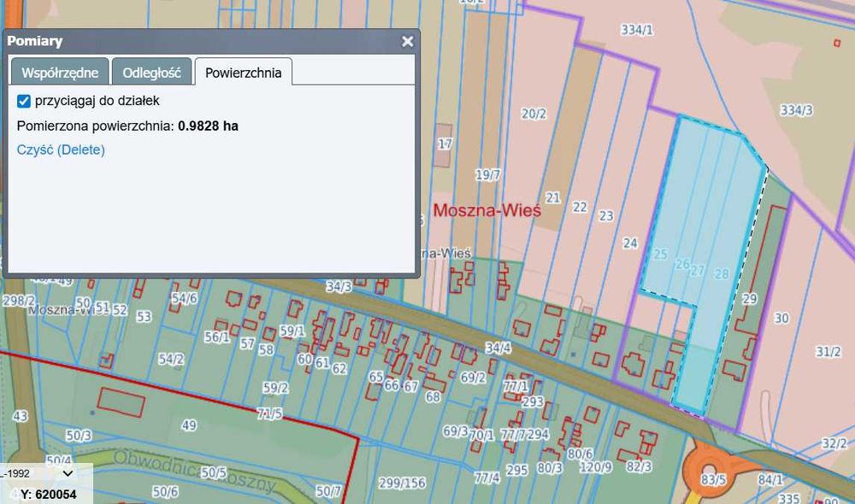Select parcel 334/1 on the map
Viewport: 855px width, 504px height.
(x=637, y=30)
